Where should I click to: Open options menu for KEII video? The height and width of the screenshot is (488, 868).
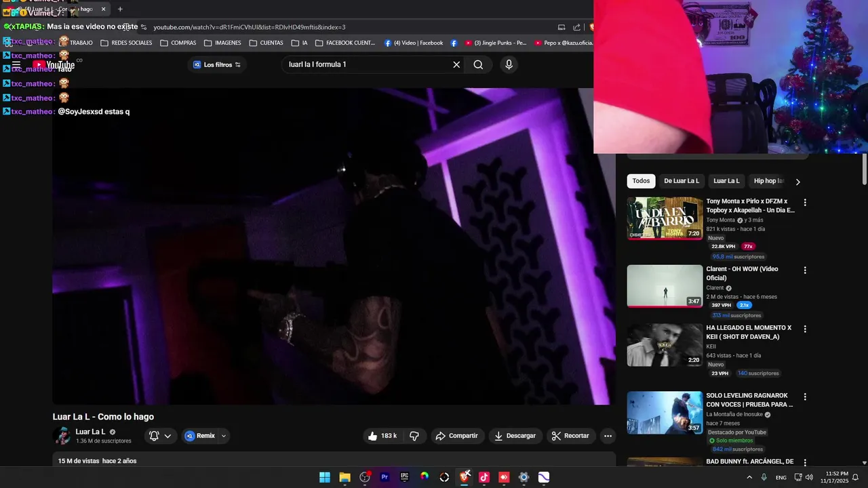coord(805,329)
